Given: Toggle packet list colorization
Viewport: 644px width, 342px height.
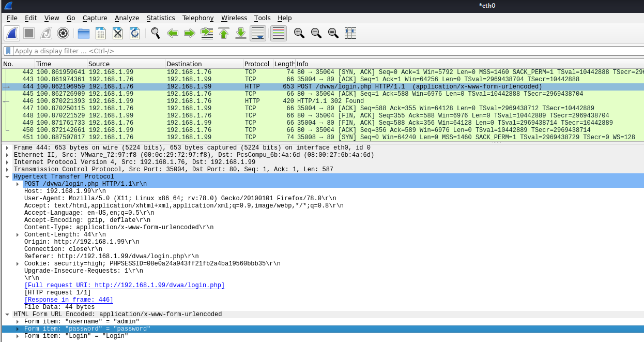Looking at the screenshot, I should click(x=279, y=33).
